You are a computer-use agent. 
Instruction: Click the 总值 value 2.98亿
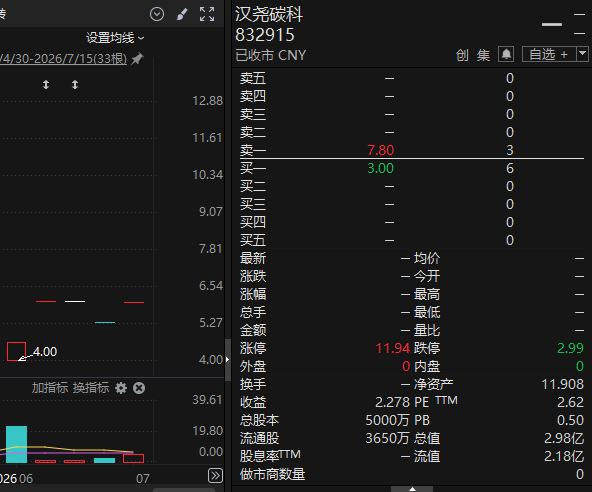point(564,438)
